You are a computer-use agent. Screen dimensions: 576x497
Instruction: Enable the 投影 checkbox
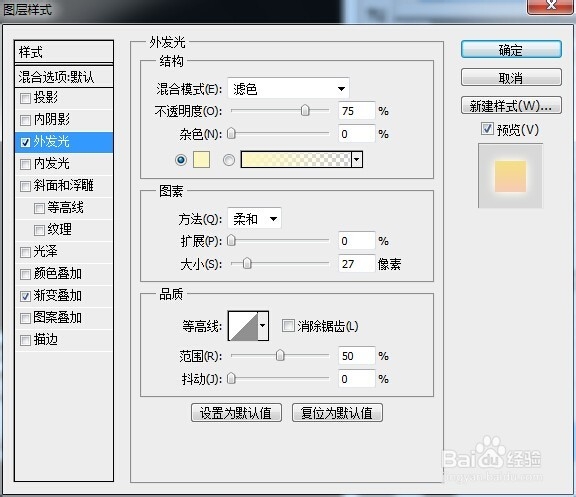(25, 98)
